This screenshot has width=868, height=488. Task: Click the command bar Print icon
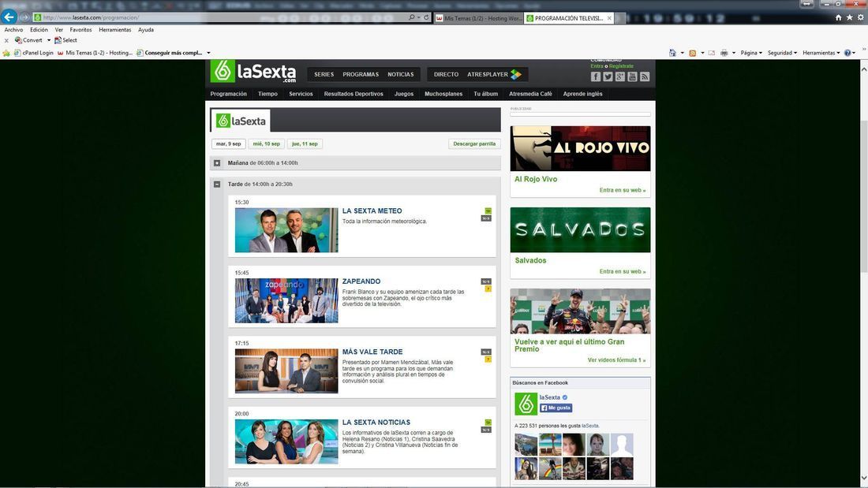[x=724, y=53]
